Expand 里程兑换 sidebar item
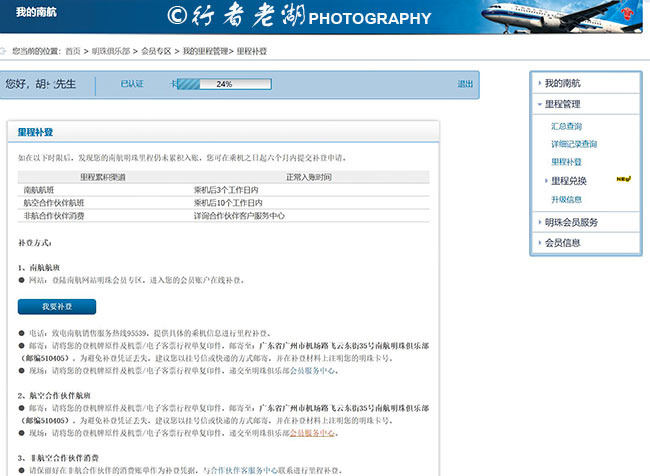Image resolution: width=650 pixels, height=476 pixels. pyautogui.click(x=569, y=181)
